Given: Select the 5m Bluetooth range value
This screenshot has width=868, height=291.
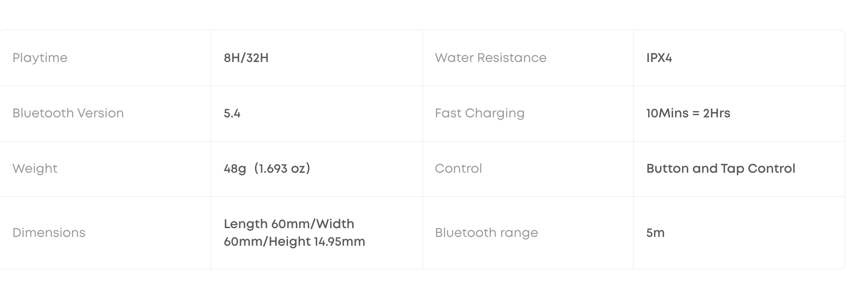Looking at the screenshot, I should click(x=655, y=233).
